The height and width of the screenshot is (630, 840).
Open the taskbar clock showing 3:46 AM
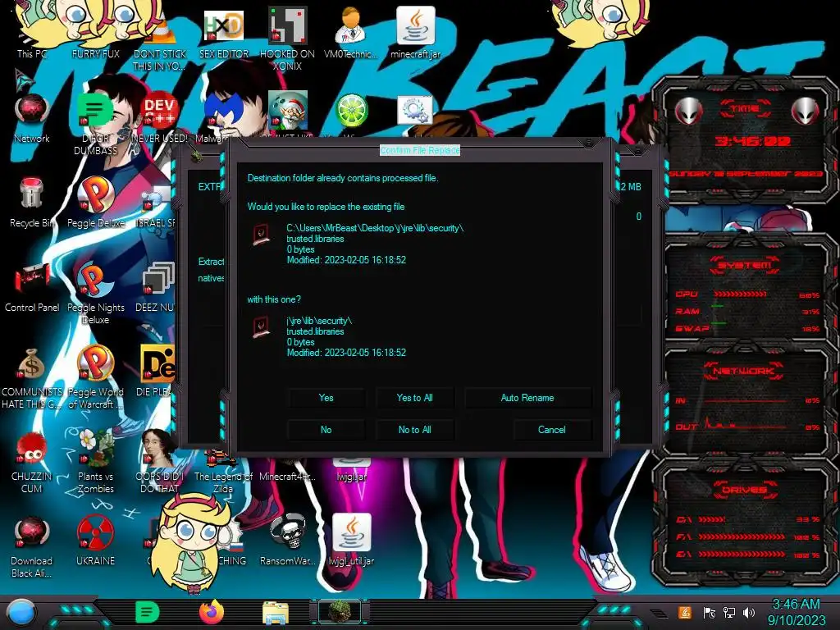pyautogui.click(x=797, y=612)
